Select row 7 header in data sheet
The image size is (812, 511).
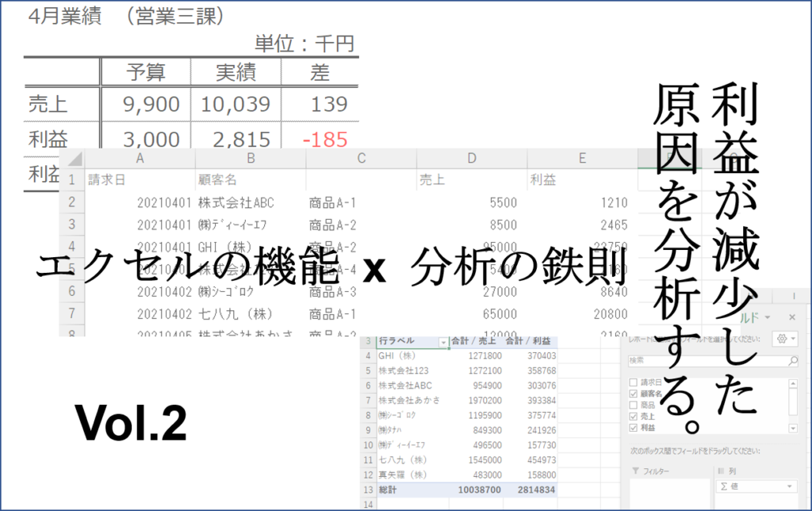[72, 313]
